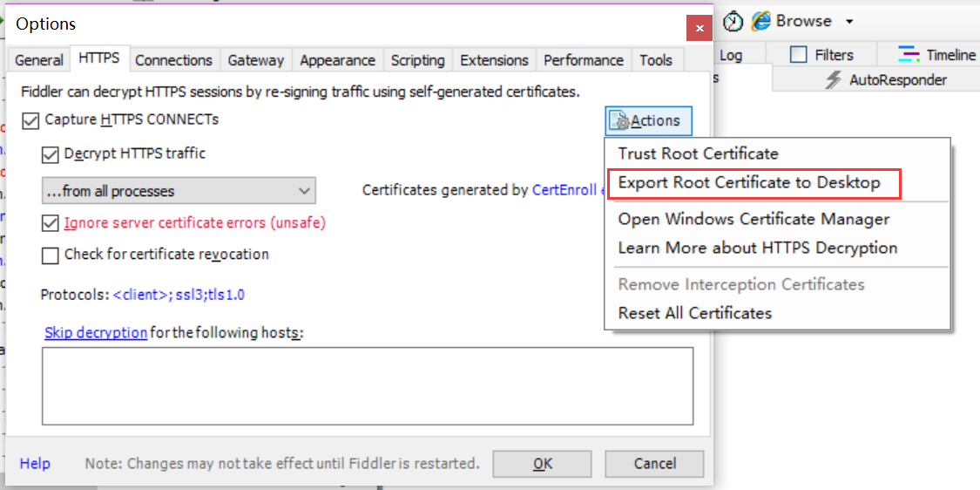Confirm the dialog with OK

point(543,464)
